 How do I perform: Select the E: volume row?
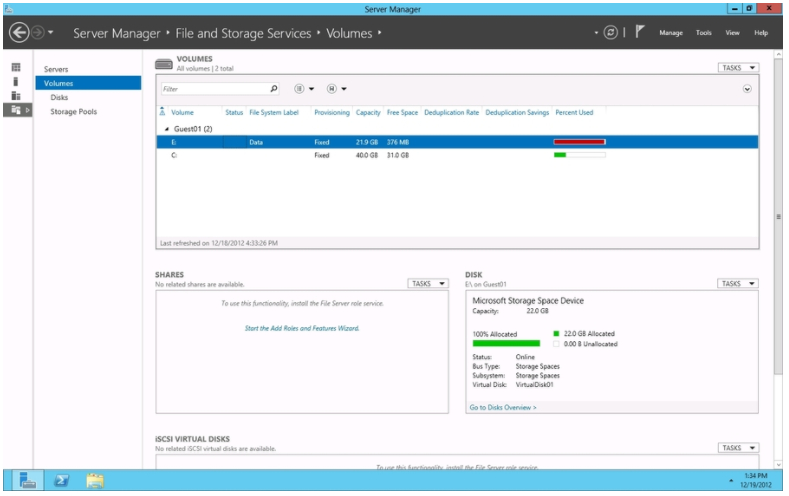point(457,142)
